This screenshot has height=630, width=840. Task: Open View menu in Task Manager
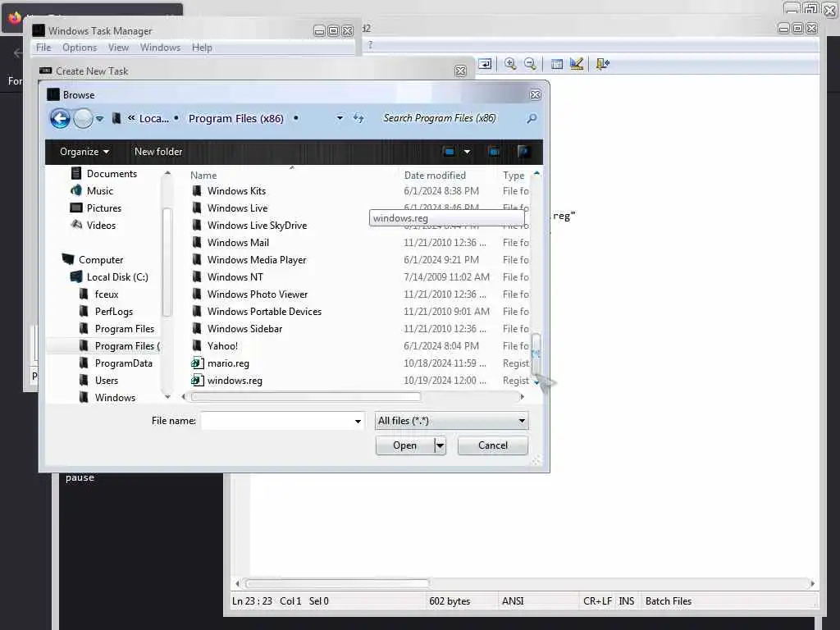point(118,47)
